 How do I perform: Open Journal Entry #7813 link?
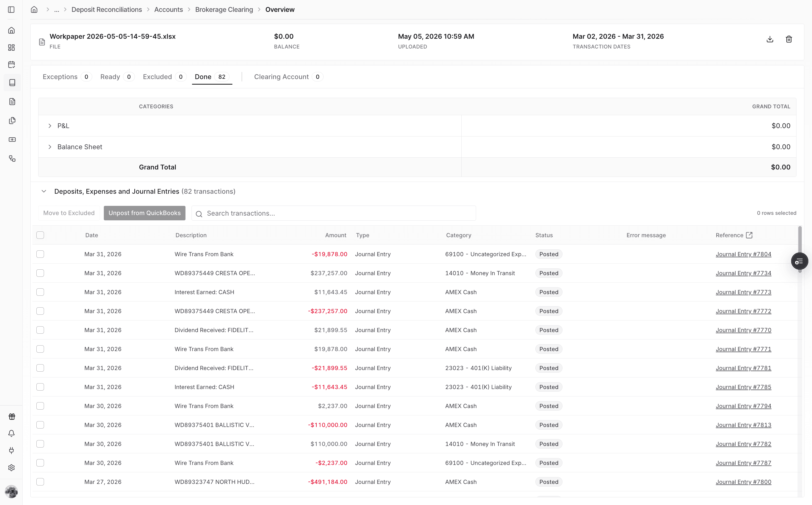pos(743,425)
